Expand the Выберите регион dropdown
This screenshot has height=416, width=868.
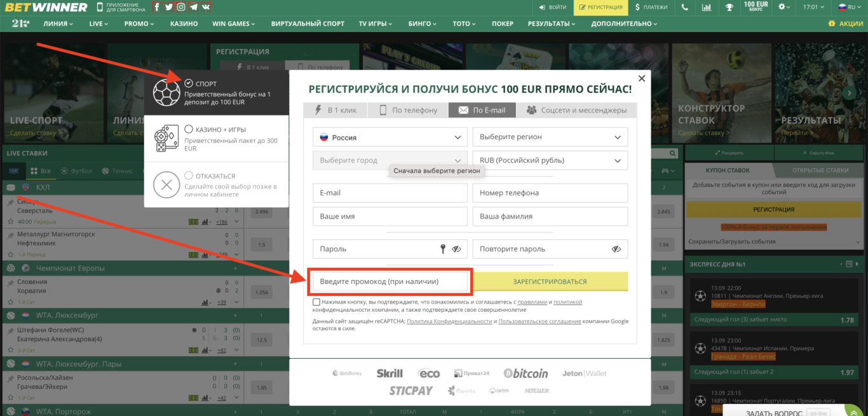click(x=550, y=137)
